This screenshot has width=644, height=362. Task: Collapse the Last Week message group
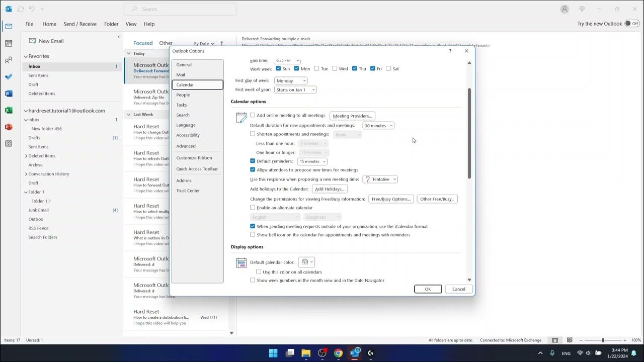(x=129, y=114)
